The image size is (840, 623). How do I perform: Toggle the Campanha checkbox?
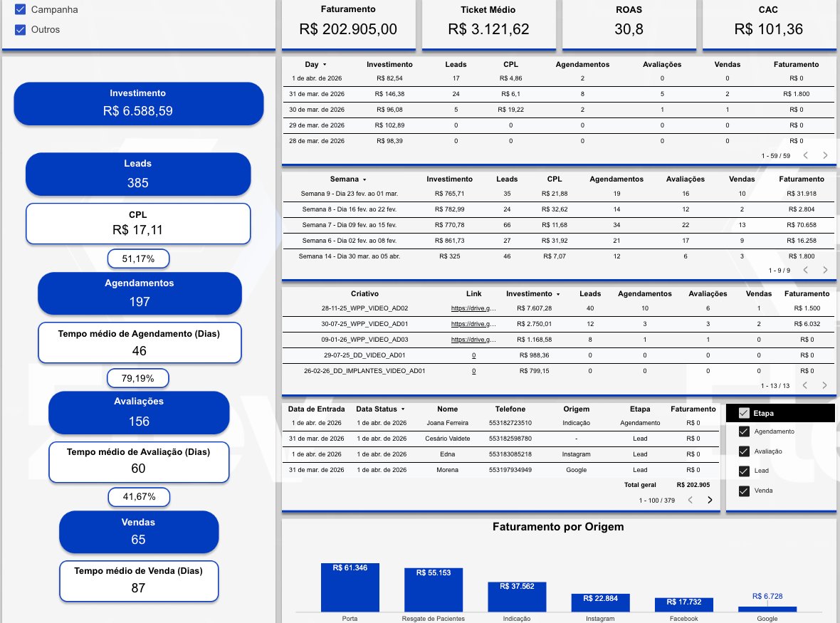(19, 10)
